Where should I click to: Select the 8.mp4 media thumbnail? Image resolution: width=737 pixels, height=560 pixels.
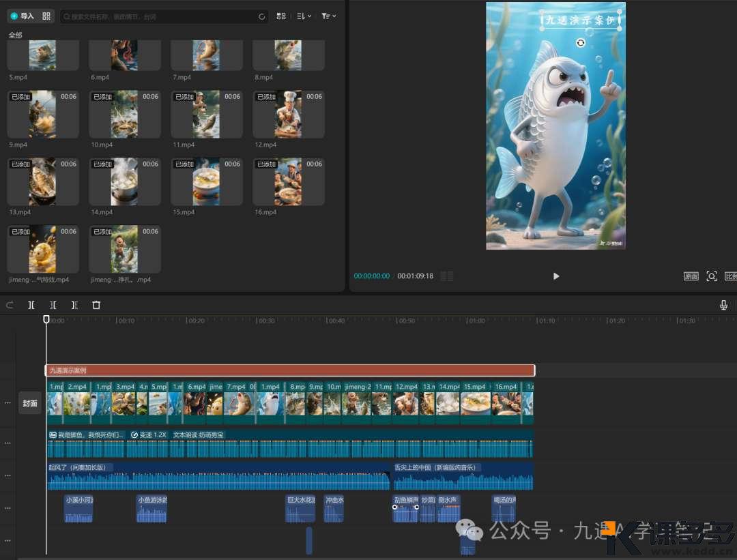click(x=289, y=55)
